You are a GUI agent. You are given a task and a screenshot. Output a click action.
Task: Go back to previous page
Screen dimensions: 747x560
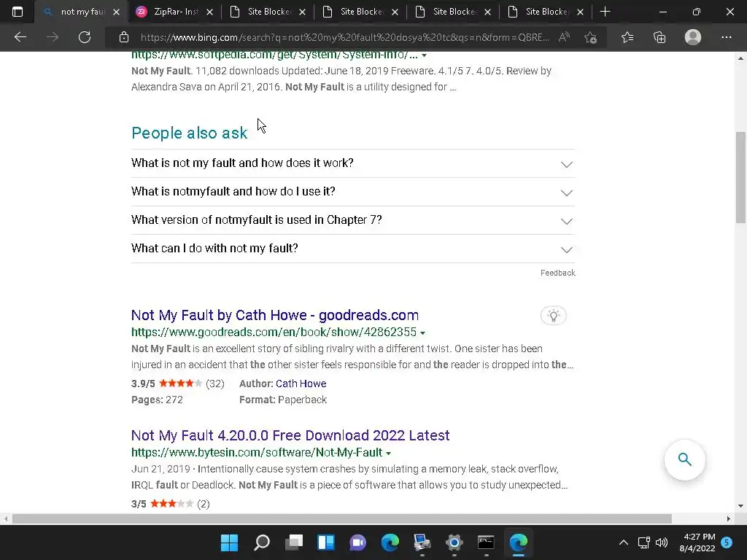pyautogui.click(x=20, y=37)
